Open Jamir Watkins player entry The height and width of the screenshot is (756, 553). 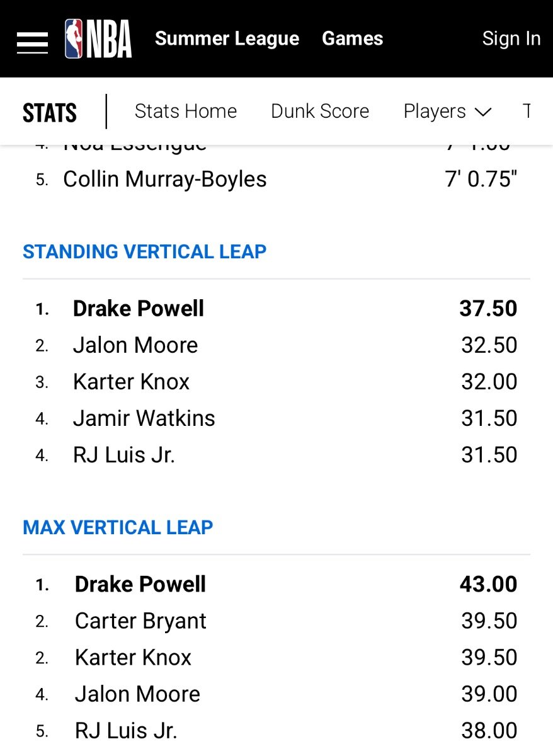pyautogui.click(x=144, y=418)
